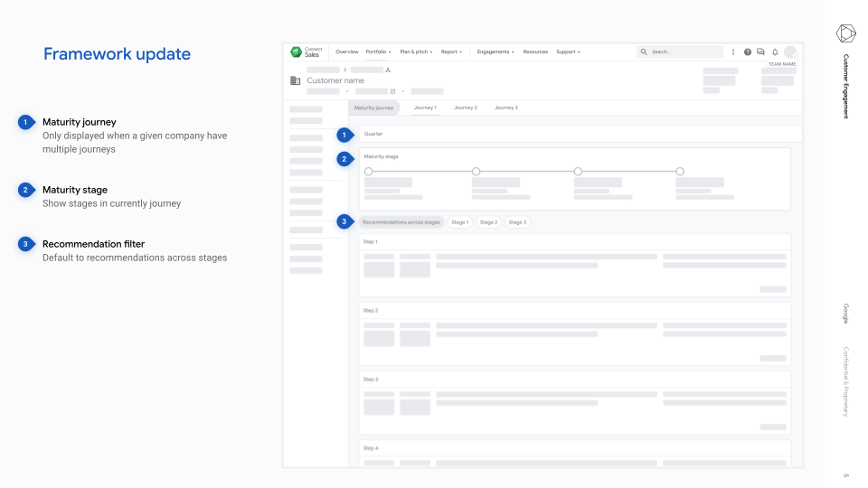The image size is (868, 488).
Task: Expand the Plan & pitch dropdown
Action: click(416, 52)
